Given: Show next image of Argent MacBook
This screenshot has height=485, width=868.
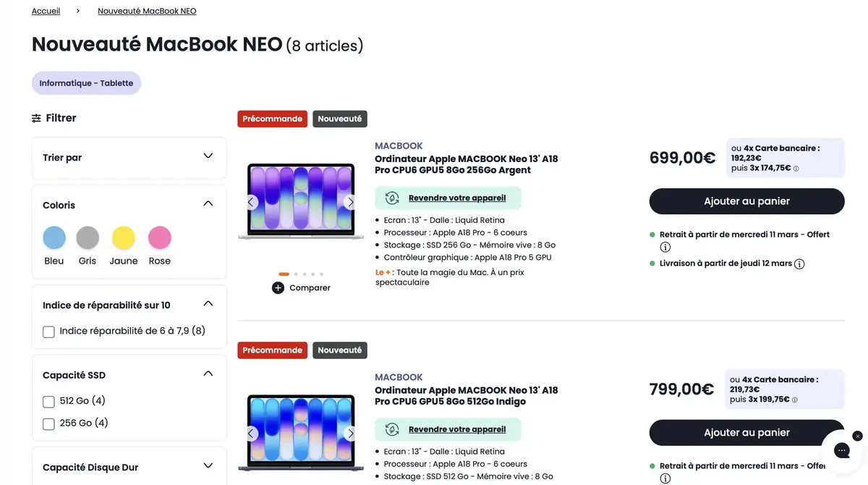Looking at the screenshot, I should (350, 202).
